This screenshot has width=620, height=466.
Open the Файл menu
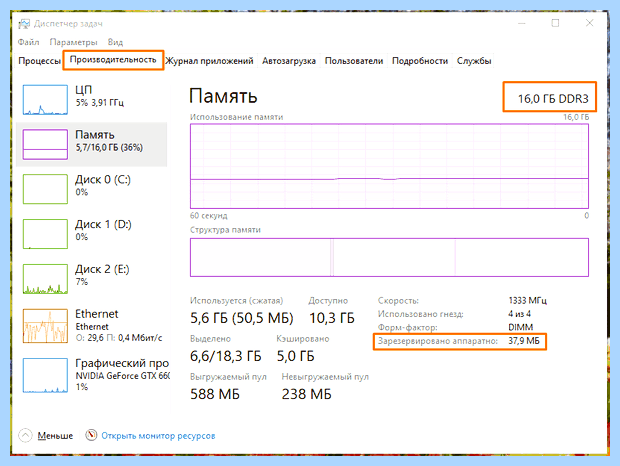(x=28, y=42)
